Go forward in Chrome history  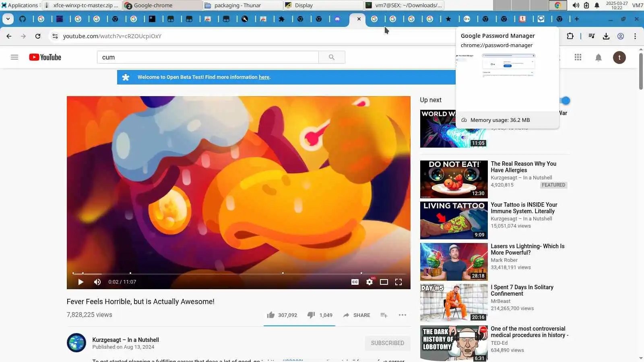point(23,36)
